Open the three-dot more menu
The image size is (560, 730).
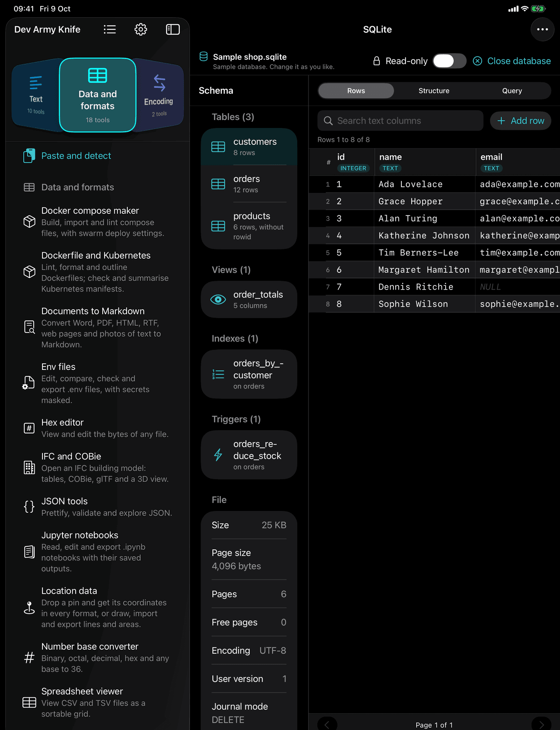[542, 29]
